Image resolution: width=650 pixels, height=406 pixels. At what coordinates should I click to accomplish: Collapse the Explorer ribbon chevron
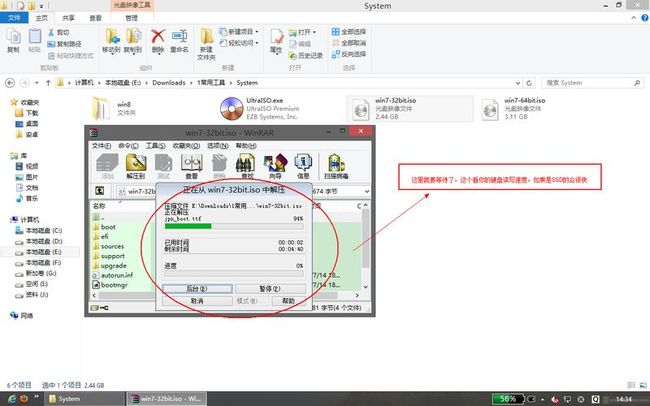pyautogui.click(x=633, y=18)
